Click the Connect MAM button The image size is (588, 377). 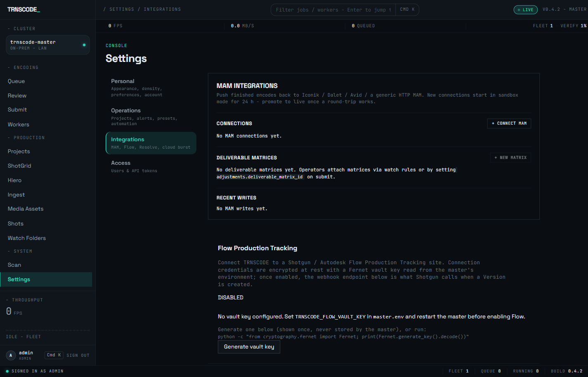pos(509,123)
